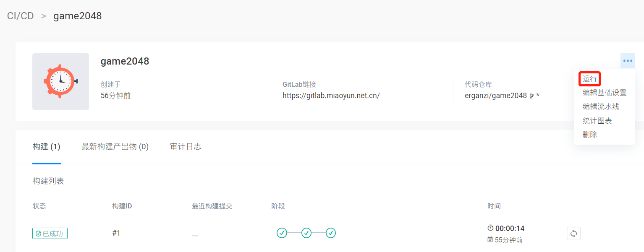Click the rerun build icon for build #1
This screenshot has height=252, width=644.
pos(573,234)
